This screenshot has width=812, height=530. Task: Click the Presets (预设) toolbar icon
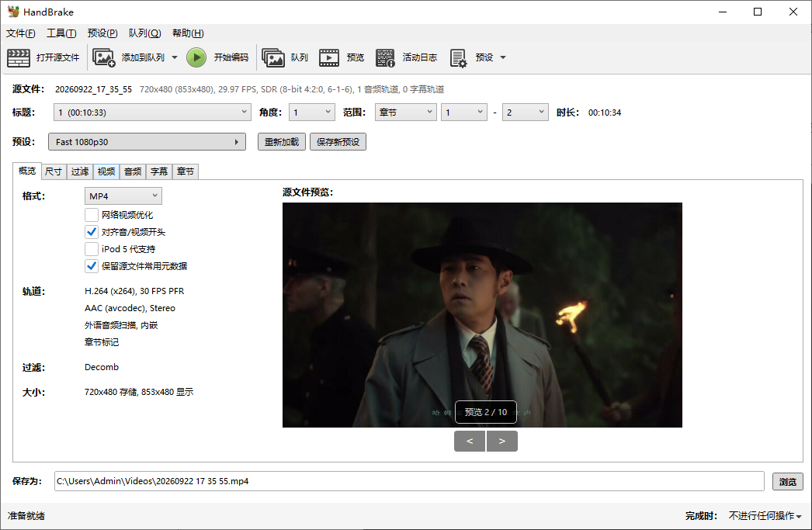point(458,57)
